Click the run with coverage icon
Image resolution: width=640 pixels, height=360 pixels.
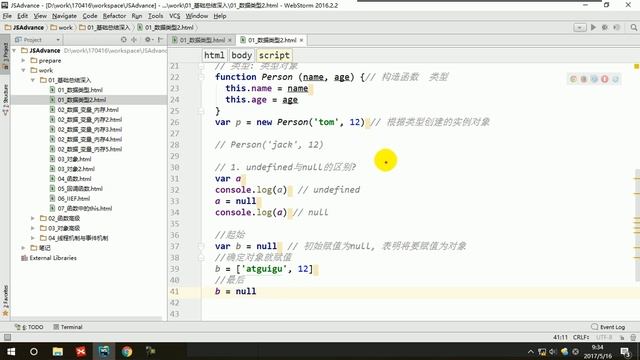coord(616,27)
